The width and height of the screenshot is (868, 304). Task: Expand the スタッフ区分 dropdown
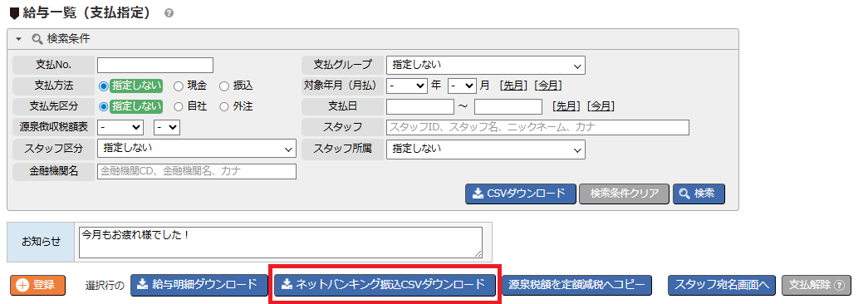click(x=197, y=149)
